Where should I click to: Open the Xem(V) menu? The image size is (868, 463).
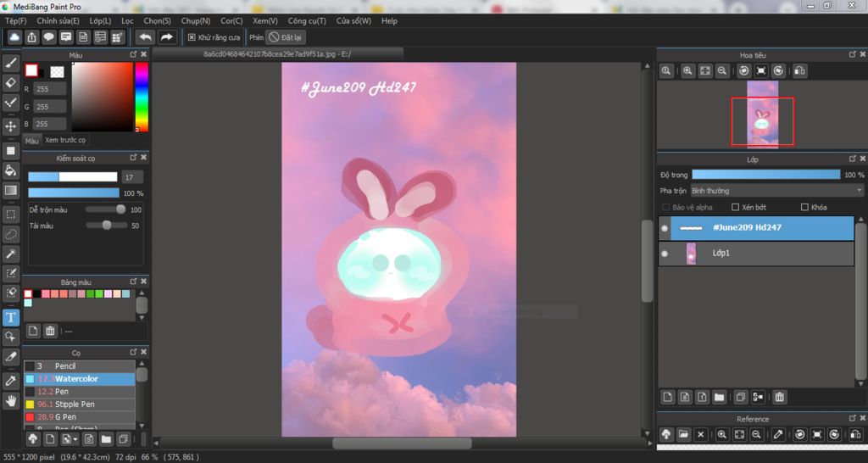point(265,20)
